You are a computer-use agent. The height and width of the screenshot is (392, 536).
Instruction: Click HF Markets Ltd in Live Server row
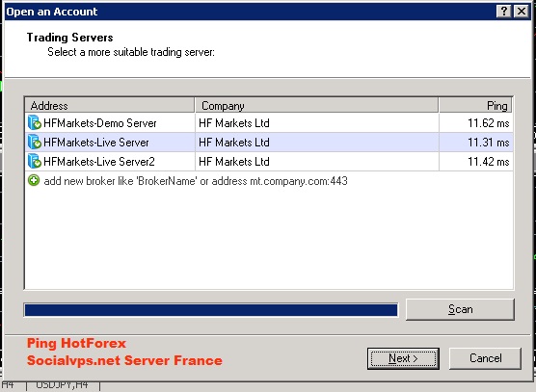point(234,142)
